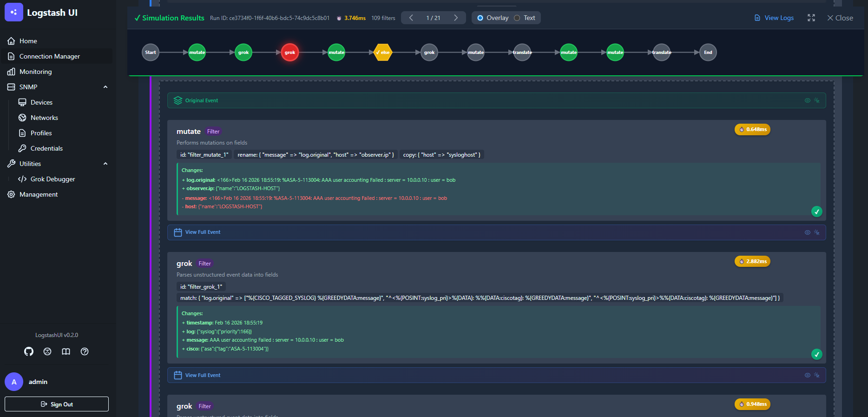The width and height of the screenshot is (868, 417).
Task: Select the End node in pipeline graph
Action: pos(708,53)
